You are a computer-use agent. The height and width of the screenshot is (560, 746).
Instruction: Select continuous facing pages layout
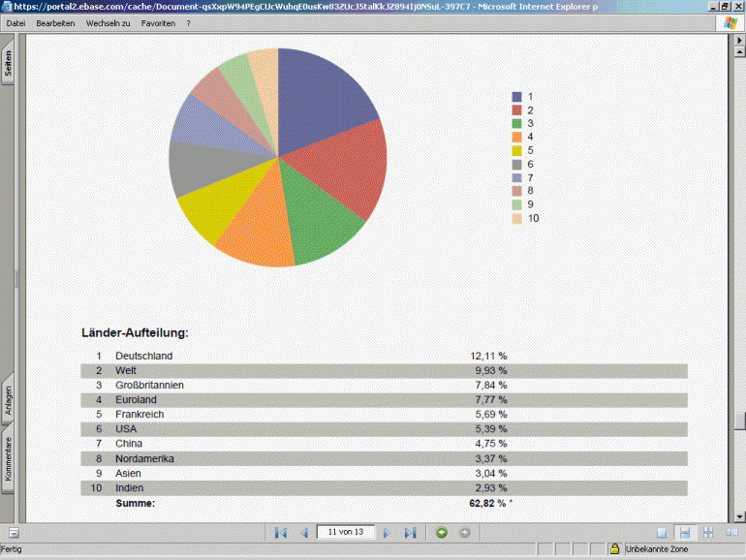[708, 533]
